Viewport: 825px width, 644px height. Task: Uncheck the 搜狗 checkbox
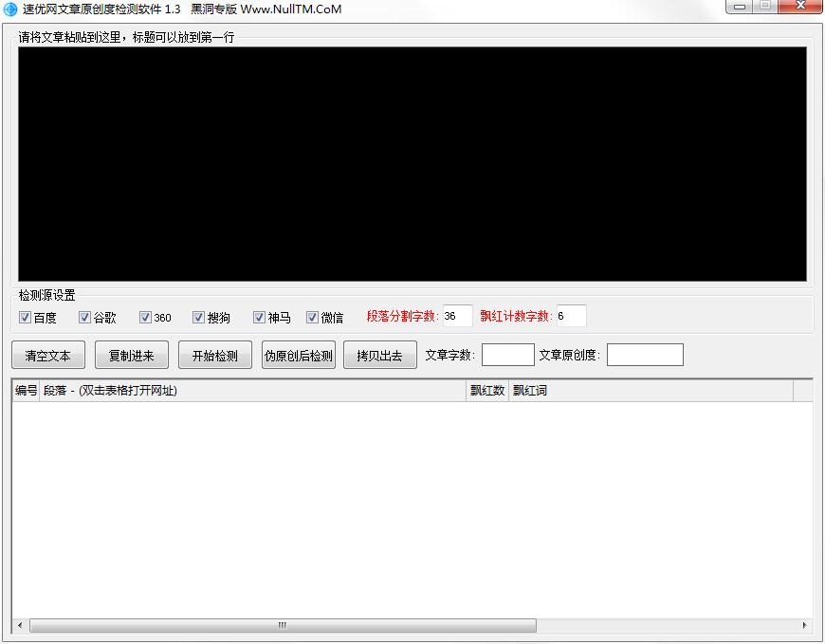click(x=199, y=317)
